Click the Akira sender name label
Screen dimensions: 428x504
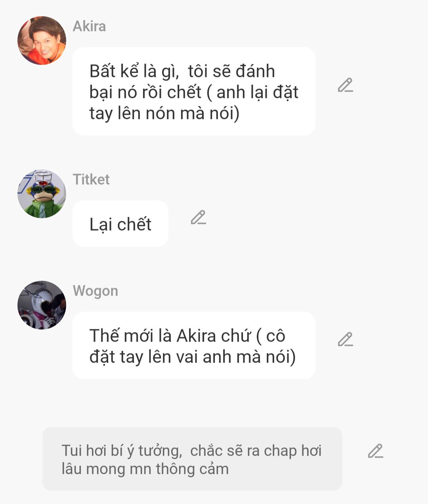coord(89,26)
